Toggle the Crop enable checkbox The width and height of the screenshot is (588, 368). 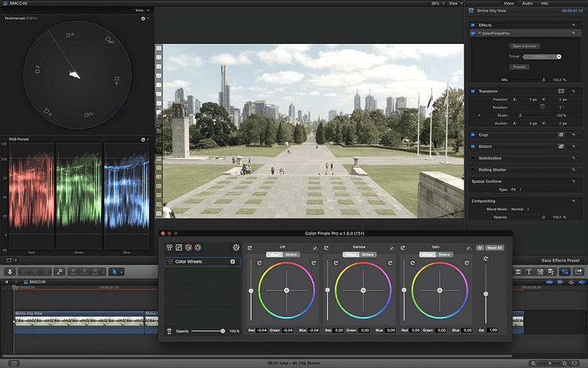[473, 135]
